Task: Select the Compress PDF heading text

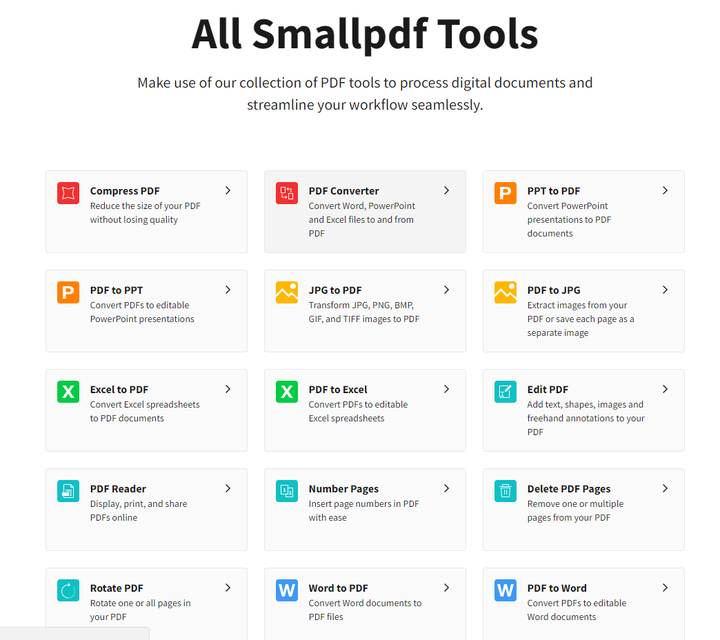Action: tap(124, 191)
